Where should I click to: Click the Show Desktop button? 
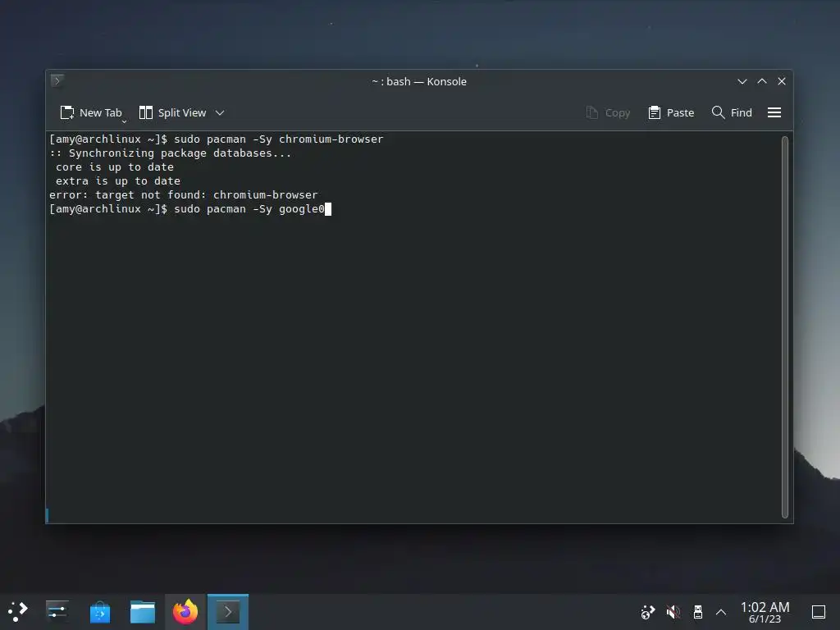pos(818,612)
